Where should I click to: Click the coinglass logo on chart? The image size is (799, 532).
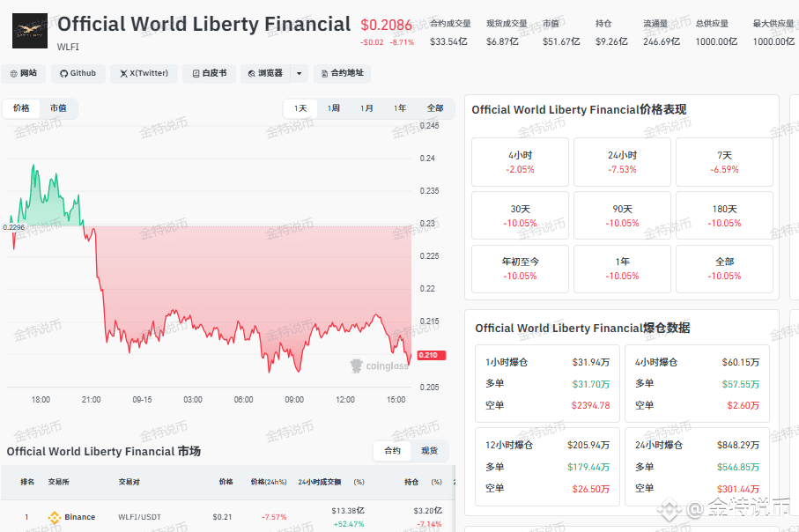coord(379,366)
